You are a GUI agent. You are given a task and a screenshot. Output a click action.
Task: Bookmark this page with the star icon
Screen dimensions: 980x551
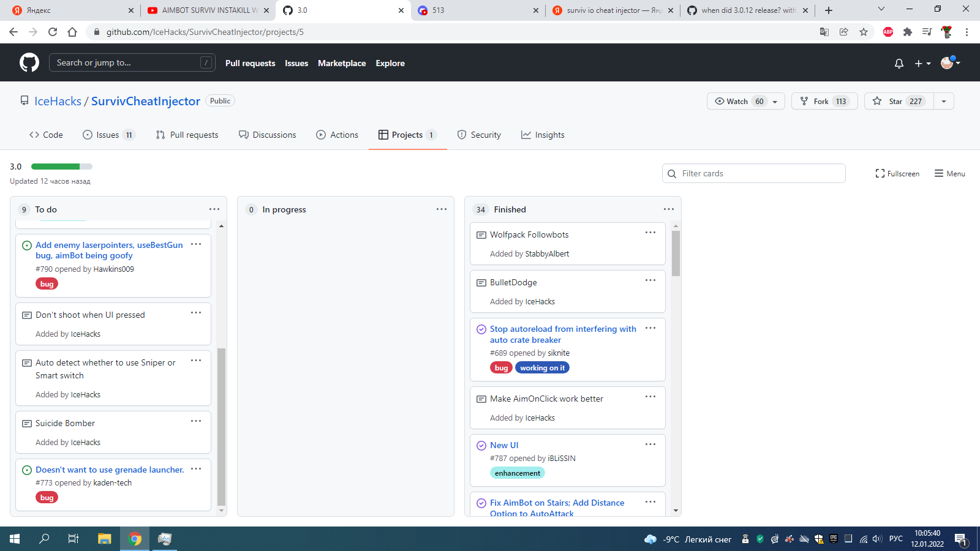click(864, 32)
